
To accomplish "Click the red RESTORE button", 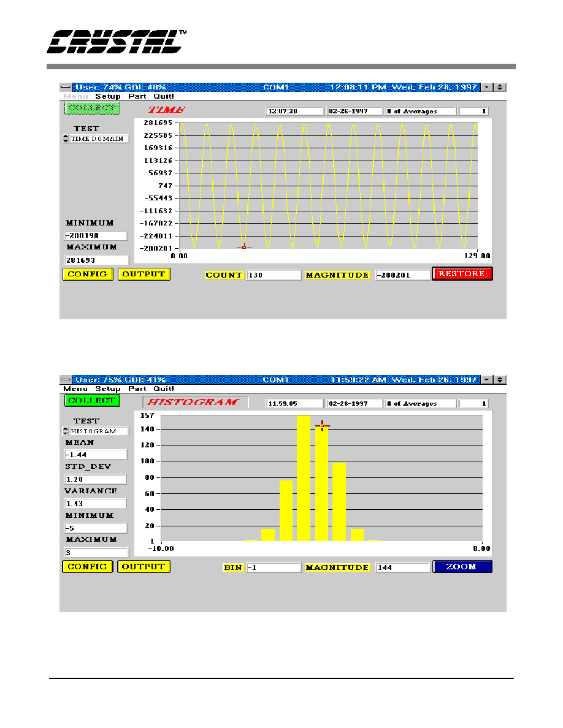I will pyautogui.click(x=462, y=274).
